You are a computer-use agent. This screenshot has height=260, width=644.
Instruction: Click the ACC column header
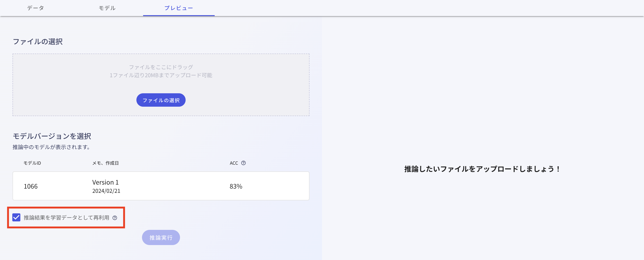click(x=234, y=163)
